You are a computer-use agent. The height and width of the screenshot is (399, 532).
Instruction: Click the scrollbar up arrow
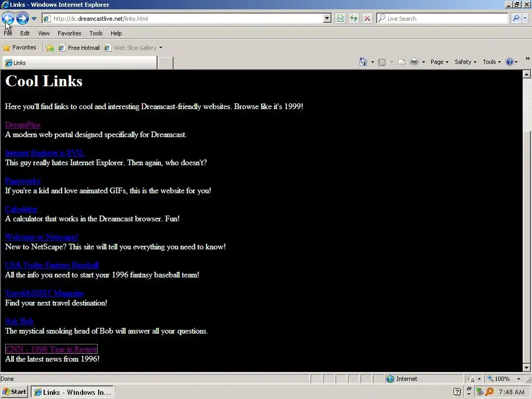pyautogui.click(x=527, y=74)
